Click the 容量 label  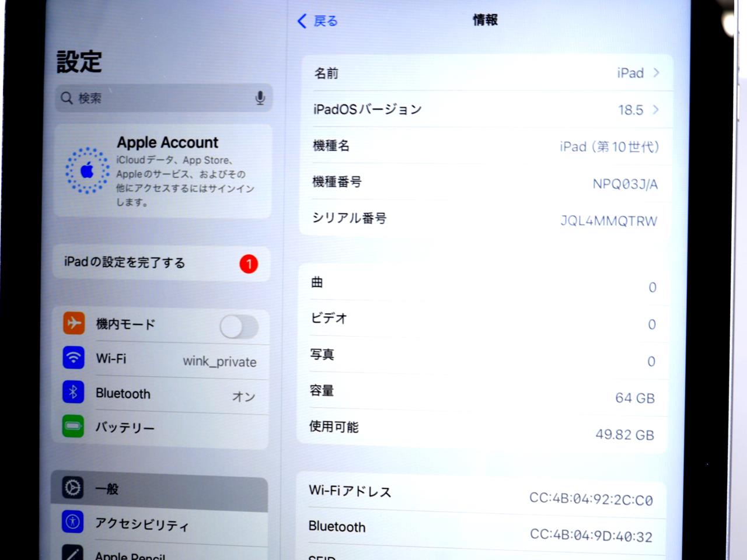(322, 391)
